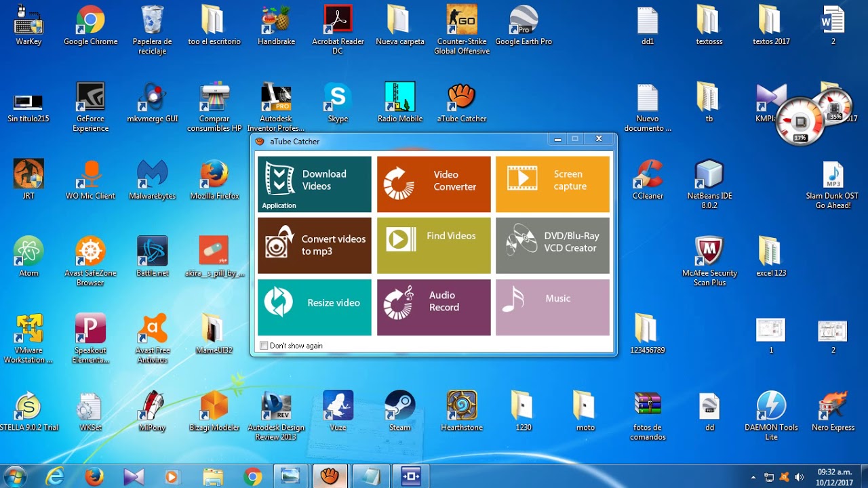Select the Papelera de reciclaje icon

pyautogui.click(x=152, y=30)
